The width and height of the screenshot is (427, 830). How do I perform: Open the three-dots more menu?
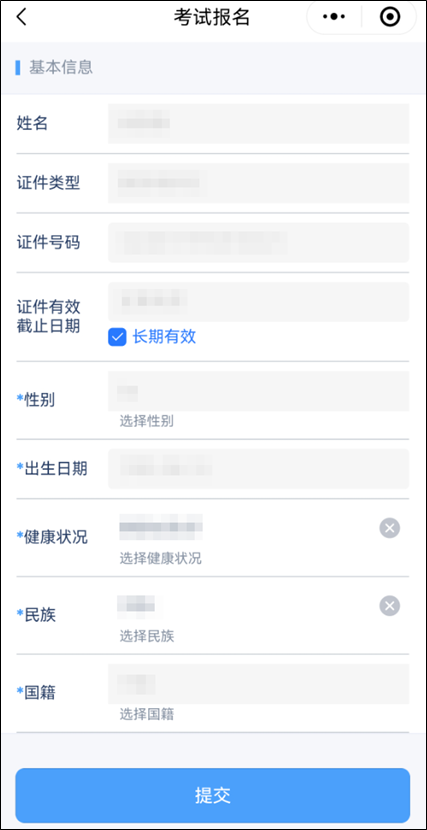coord(334,17)
